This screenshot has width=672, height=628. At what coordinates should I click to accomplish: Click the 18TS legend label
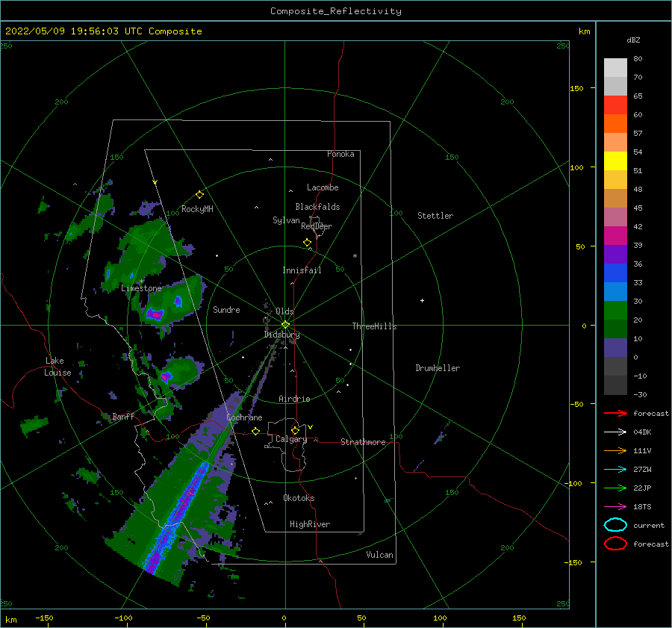[642, 507]
